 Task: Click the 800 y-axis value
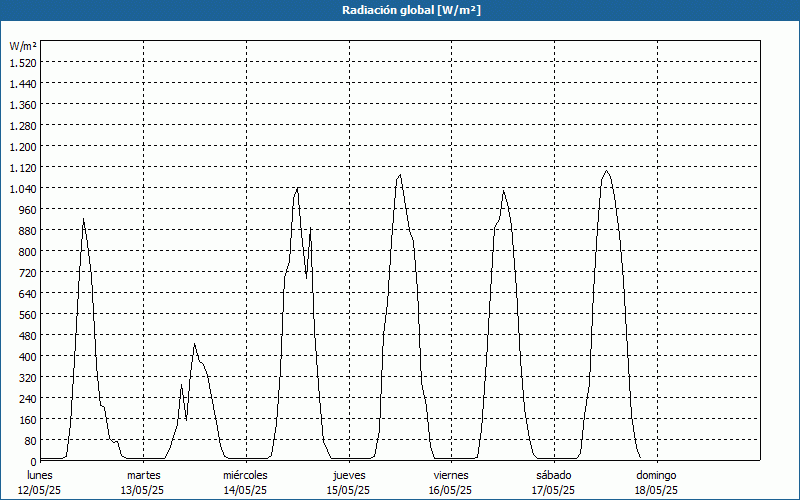28,252
